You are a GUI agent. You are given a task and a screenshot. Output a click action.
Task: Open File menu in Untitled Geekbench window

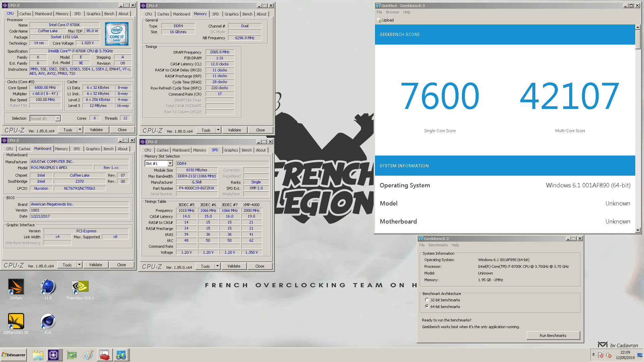[379, 12]
